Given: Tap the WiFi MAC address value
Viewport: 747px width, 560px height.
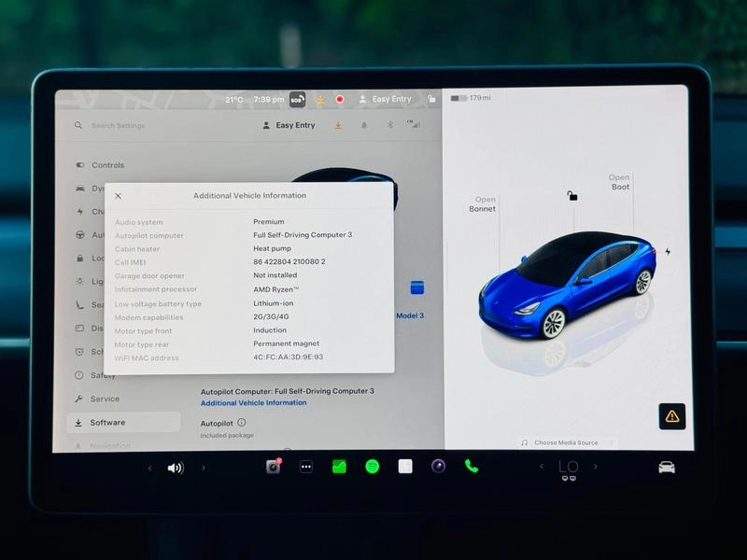Looking at the screenshot, I should (x=289, y=357).
